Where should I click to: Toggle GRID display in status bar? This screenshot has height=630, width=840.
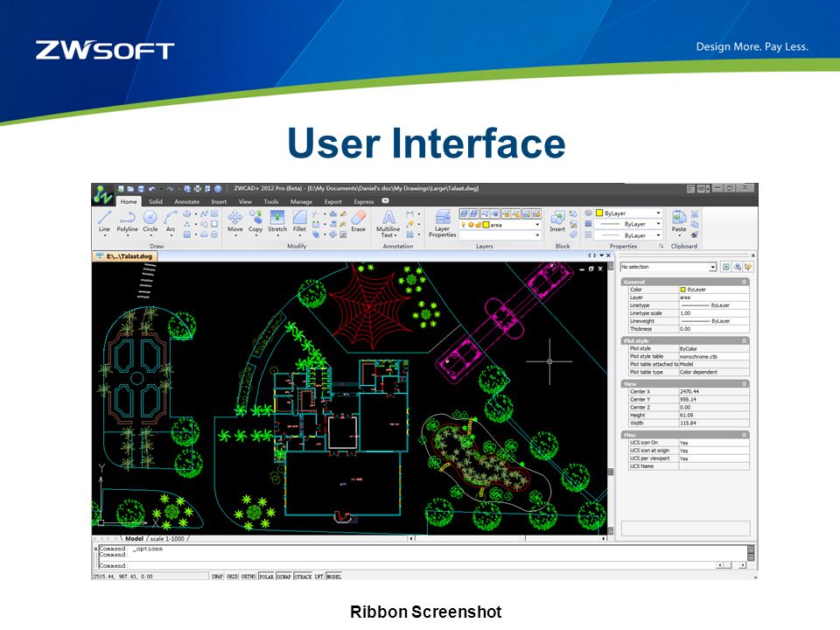pyautogui.click(x=232, y=577)
